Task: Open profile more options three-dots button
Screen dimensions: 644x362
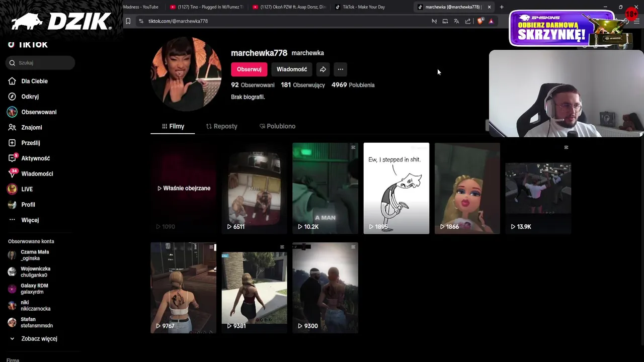Action: pyautogui.click(x=341, y=69)
